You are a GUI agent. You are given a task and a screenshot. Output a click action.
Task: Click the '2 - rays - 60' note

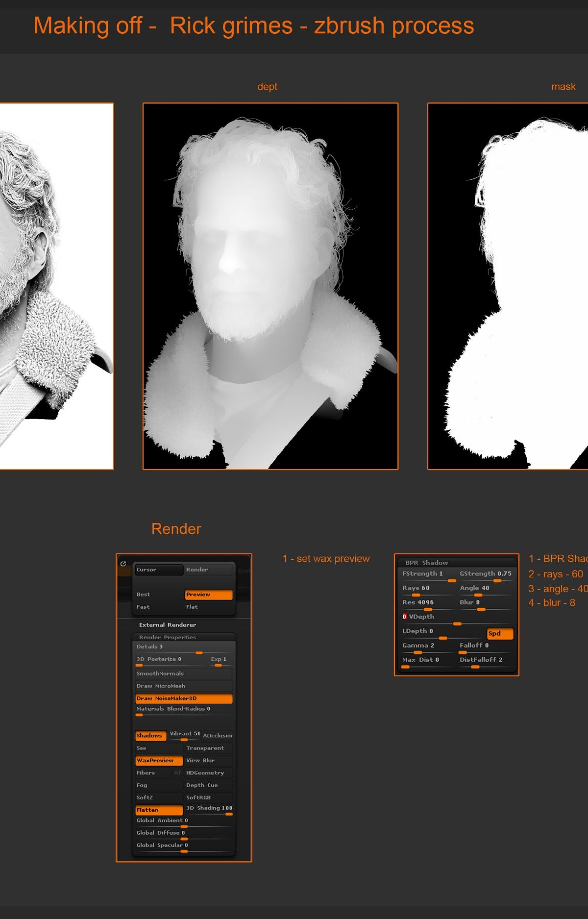[x=556, y=574]
